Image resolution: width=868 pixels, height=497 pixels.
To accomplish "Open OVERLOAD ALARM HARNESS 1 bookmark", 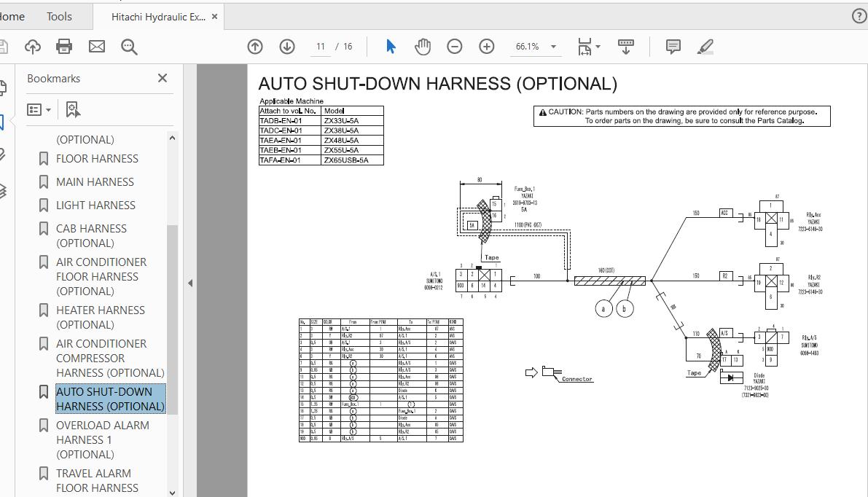I will click(x=103, y=440).
